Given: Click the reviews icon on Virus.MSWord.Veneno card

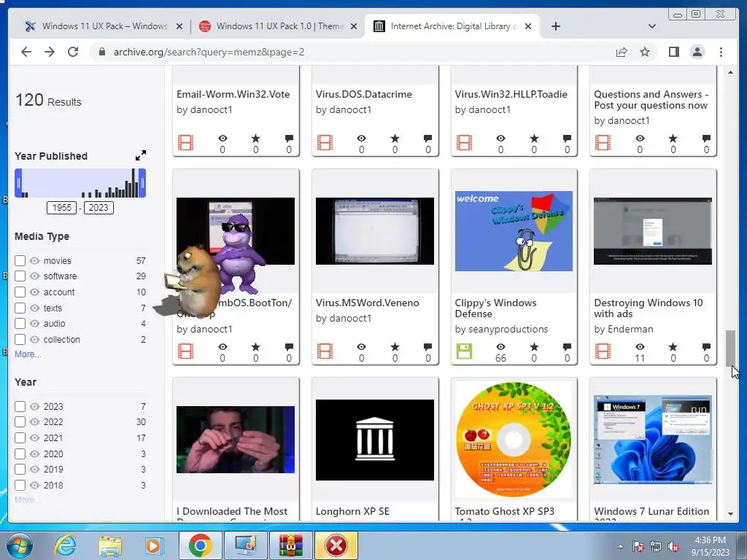Looking at the screenshot, I should (x=427, y=346).
